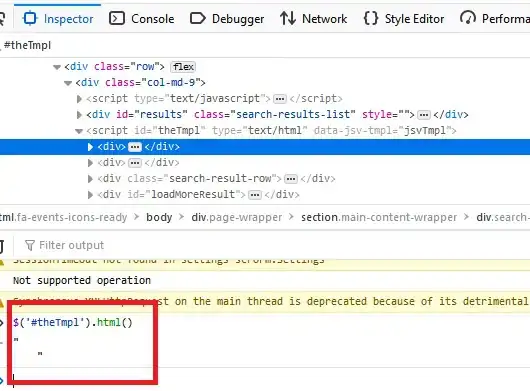Select the div class="col-md-9" element

141,82
